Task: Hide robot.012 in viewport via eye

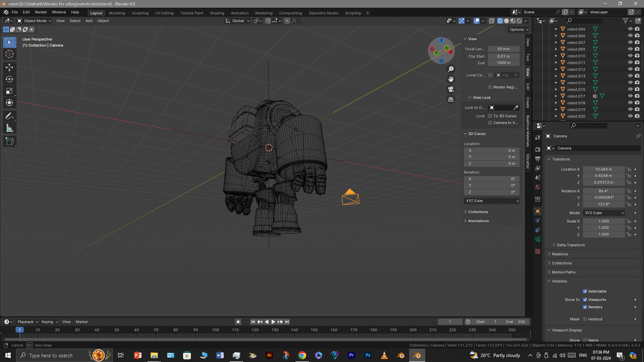Action: 630,69
